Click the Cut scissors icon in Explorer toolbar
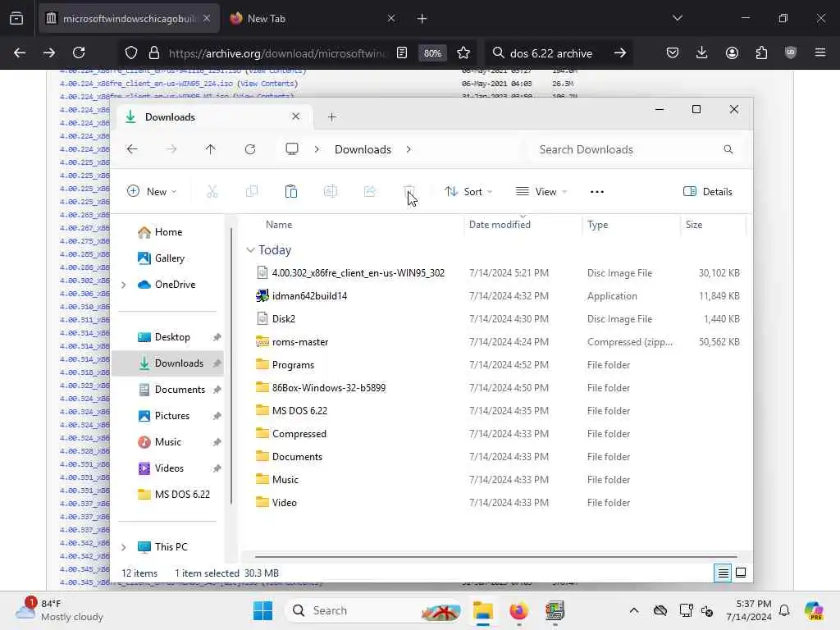The height and width of the screenshot is (630, 840). [x=212, y=191]
